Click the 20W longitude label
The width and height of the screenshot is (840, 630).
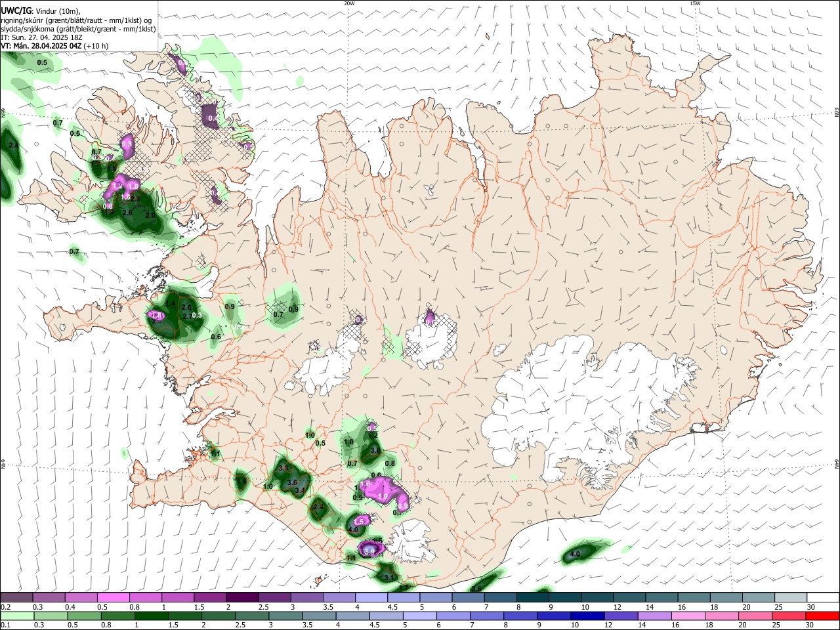[349, 3]
